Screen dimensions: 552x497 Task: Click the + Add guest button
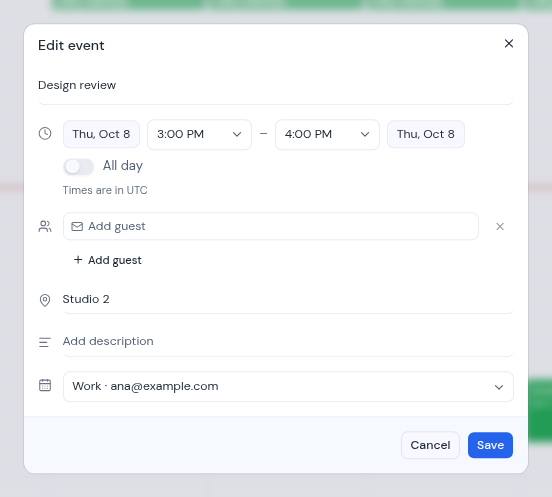point(107,260)
